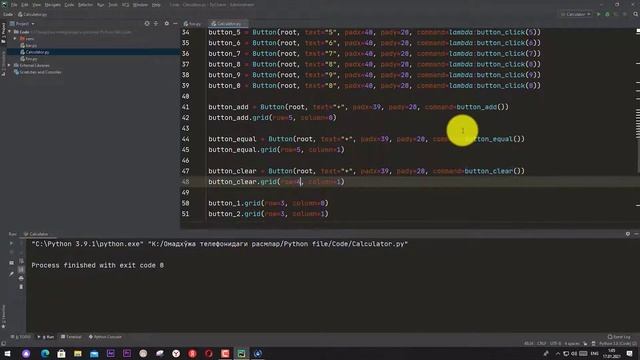Click the Favorites vertical sidebar tab

(x=3, y=316)
